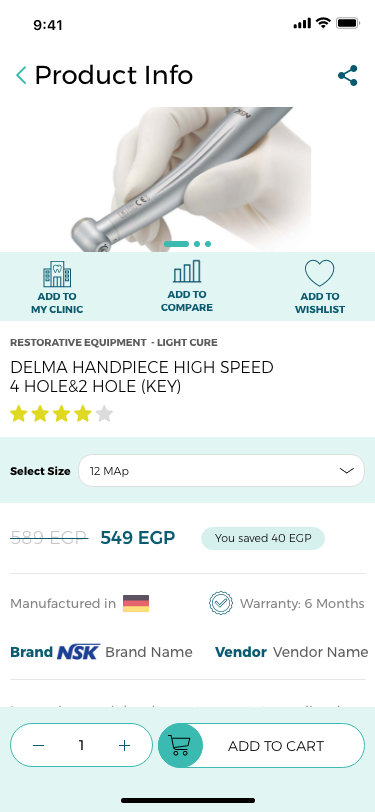
Task: Toggle Add to Wishlist heart
Action: point(320,287)
